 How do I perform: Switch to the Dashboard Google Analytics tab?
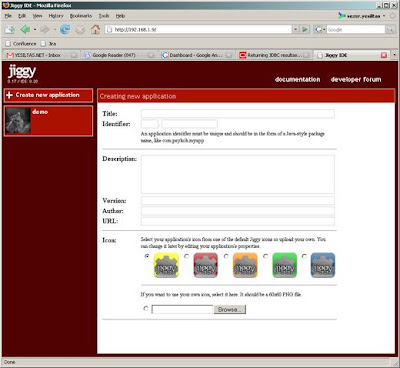tap(197, 55)
